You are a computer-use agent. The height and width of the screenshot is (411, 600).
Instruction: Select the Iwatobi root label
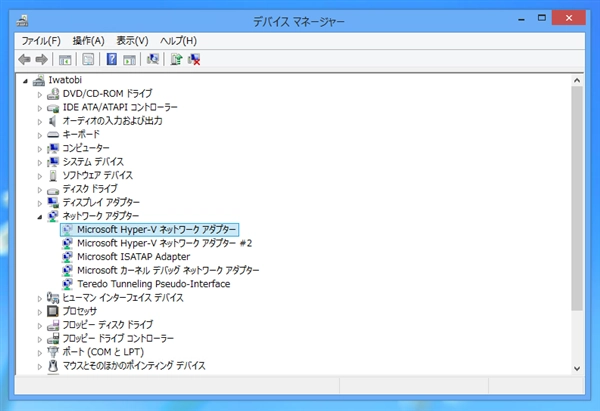pos(65,80)
